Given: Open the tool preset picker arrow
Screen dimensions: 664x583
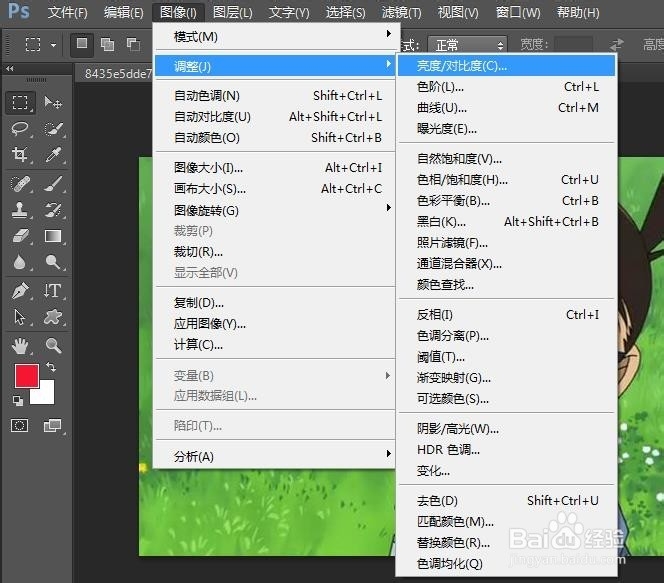Looking at the screenshot, I should [53, 44].
